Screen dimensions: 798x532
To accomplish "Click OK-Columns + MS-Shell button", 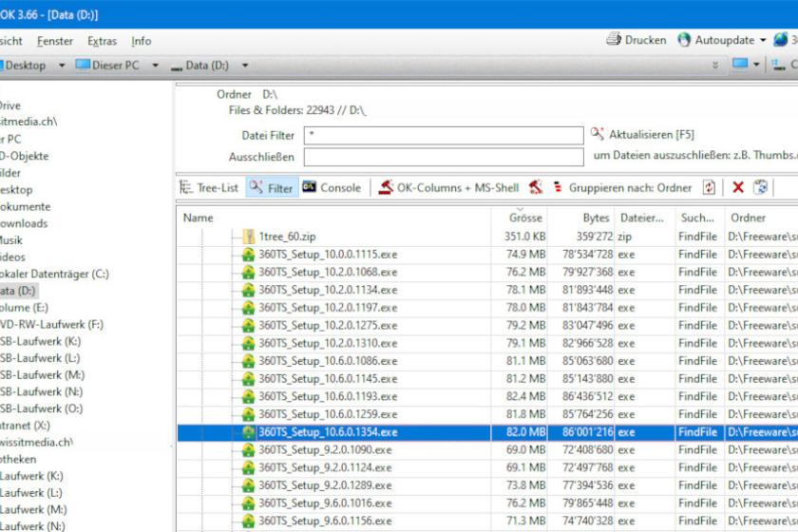I will tap(448, 188).
